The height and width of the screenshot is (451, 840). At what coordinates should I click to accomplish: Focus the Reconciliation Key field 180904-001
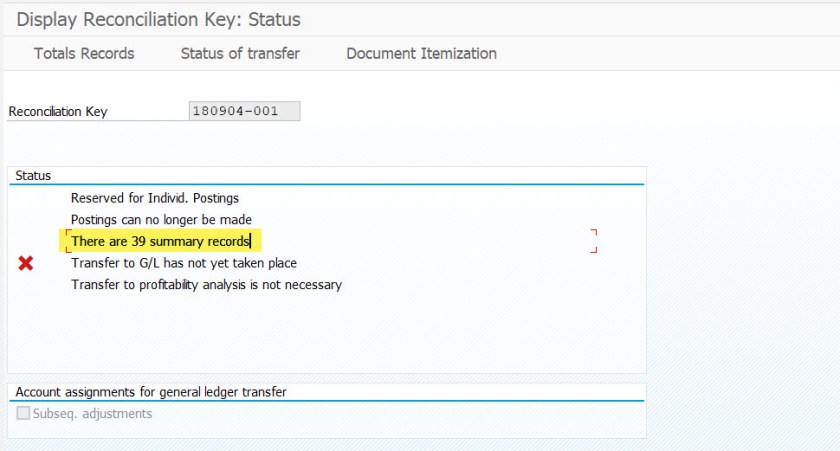(x=244, y=111)
